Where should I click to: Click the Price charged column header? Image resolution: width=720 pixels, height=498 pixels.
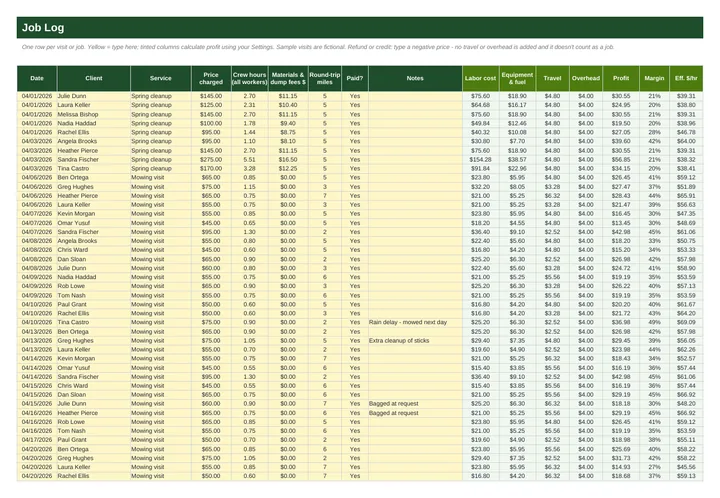pos(211,78)
